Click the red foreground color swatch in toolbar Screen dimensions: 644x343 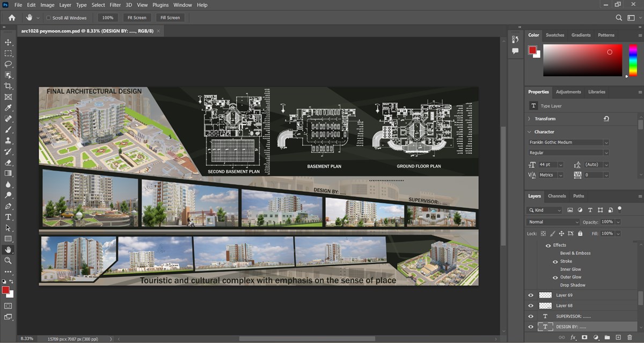point(5,290)
